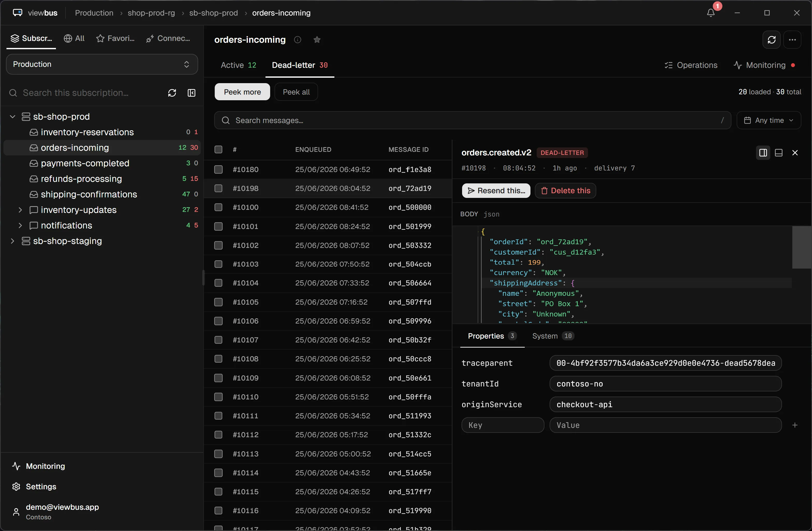Open the Connections sidebar tab
The height and width of the screenshot is (531, 812).
coord(168,39)
